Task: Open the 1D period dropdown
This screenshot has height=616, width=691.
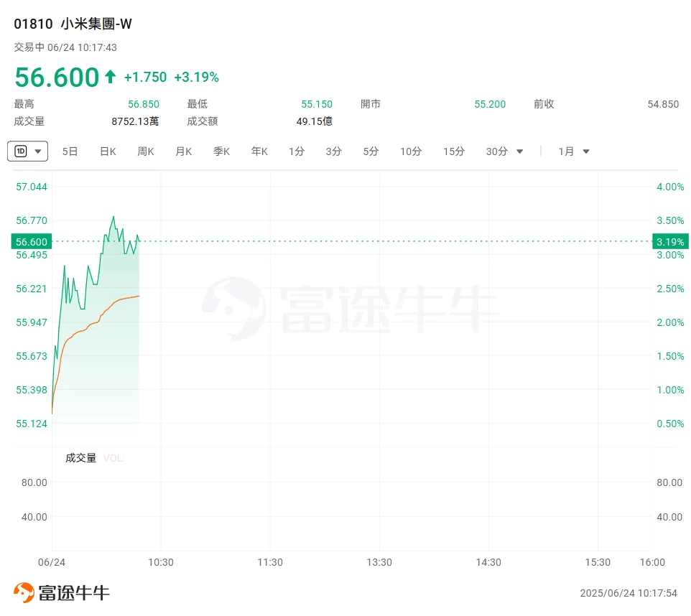Action: point(28,151)
